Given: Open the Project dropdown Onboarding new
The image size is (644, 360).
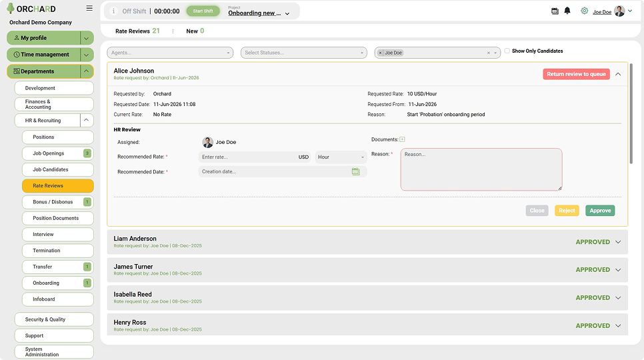Looking at the screenshot, I should [x=259, y=13].
